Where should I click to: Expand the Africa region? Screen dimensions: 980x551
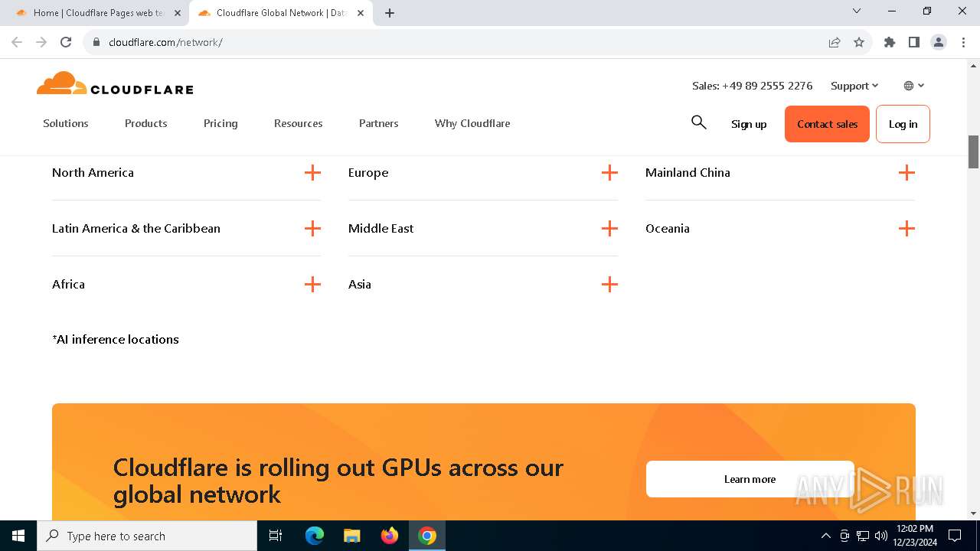(186, 285)
